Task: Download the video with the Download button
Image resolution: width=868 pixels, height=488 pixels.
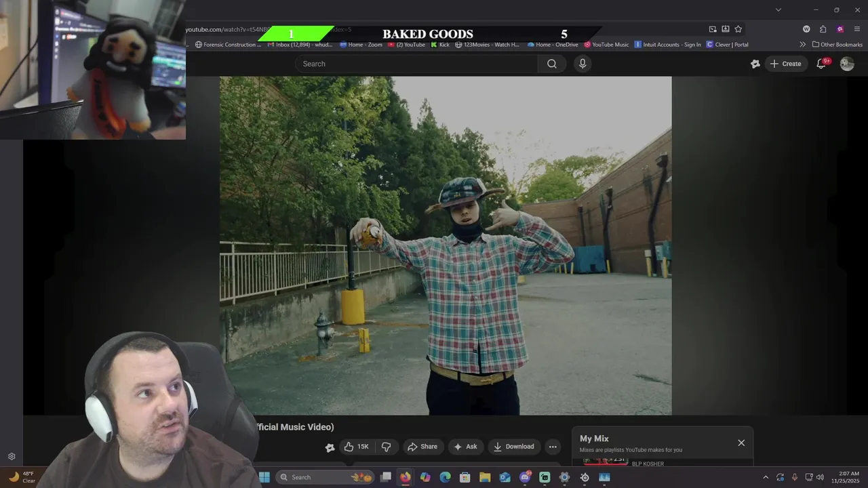Action: [514, 447]
